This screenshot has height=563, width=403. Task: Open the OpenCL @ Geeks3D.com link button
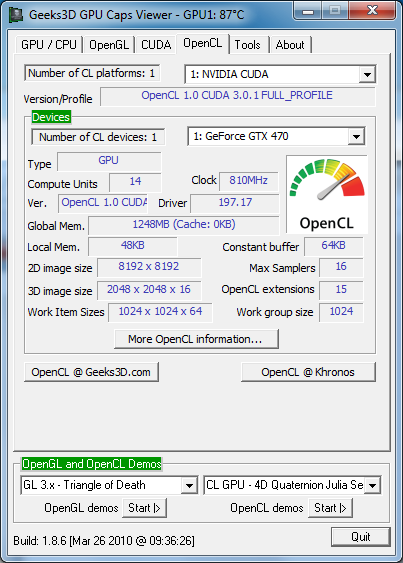(91, 372)
